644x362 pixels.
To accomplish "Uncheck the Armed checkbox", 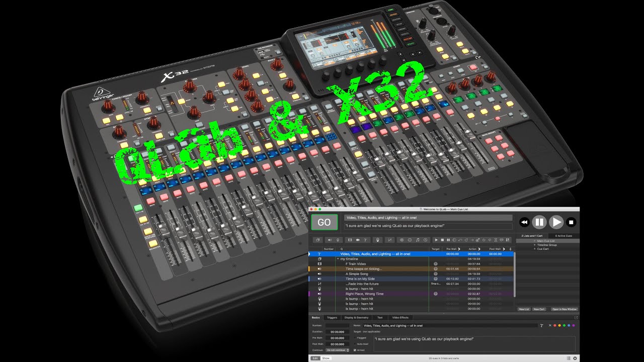I will 355,350.
